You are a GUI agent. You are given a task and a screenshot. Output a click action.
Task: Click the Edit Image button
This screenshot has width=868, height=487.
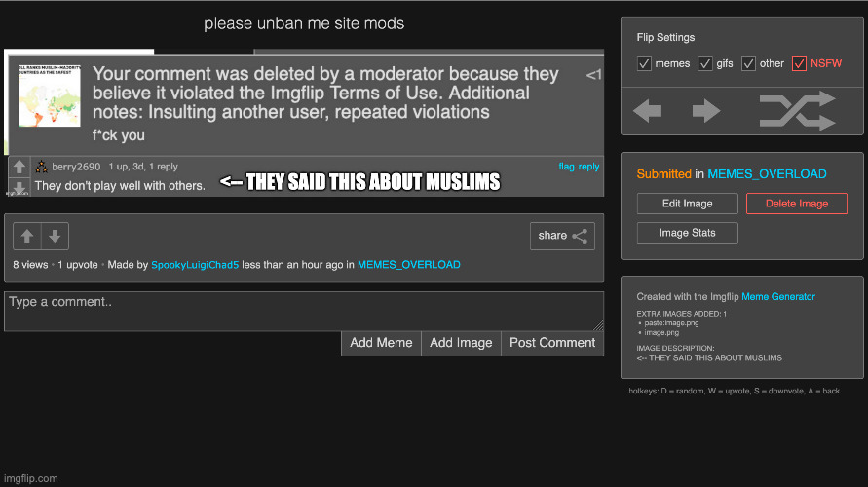[x=688, y=204]
